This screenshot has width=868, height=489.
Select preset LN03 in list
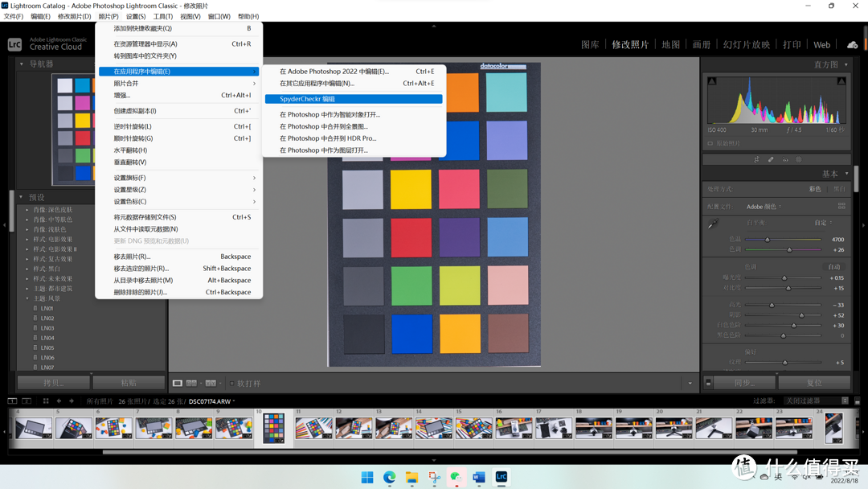[47, 328]
